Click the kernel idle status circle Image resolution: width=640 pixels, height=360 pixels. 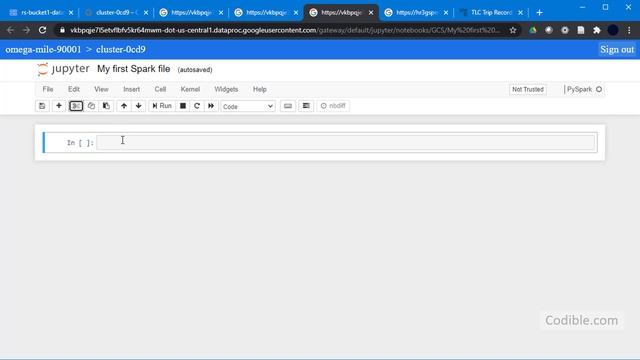coord(599,89)
